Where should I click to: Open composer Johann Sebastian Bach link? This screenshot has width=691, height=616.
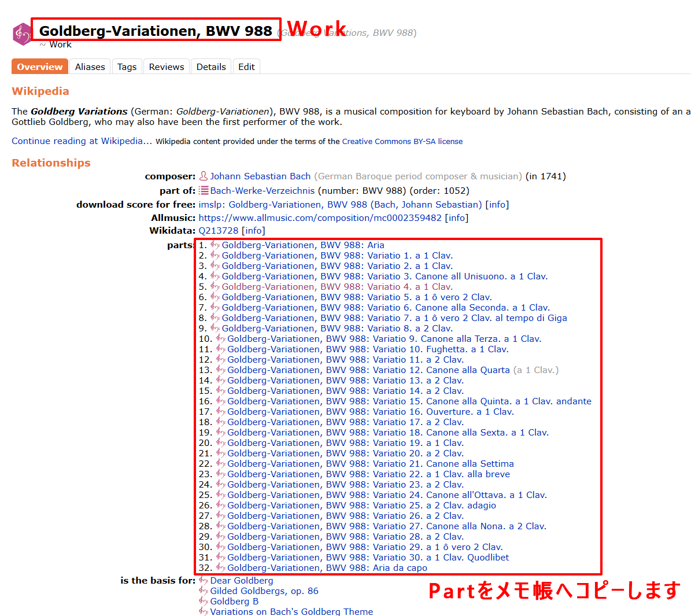(260, 176)
